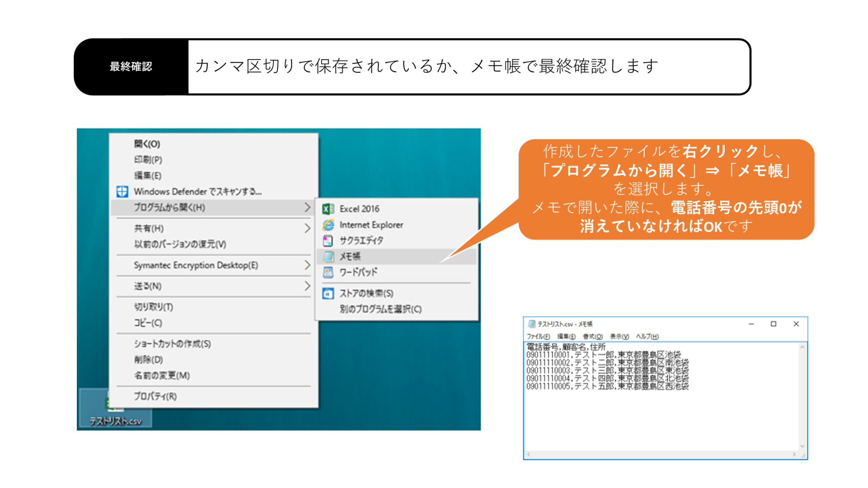Choose 名前の変更(M) in the context menu
868x488 pixels.
162,375
